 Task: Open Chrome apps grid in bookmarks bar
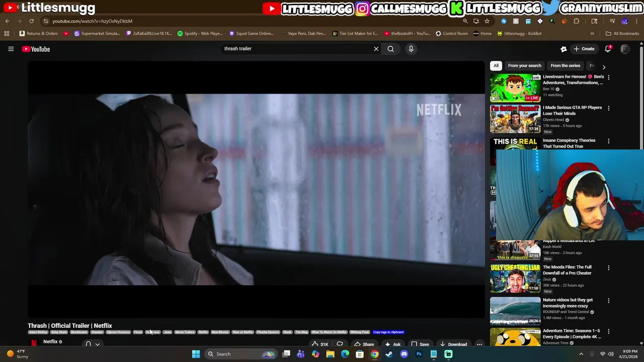click(7, 34)
